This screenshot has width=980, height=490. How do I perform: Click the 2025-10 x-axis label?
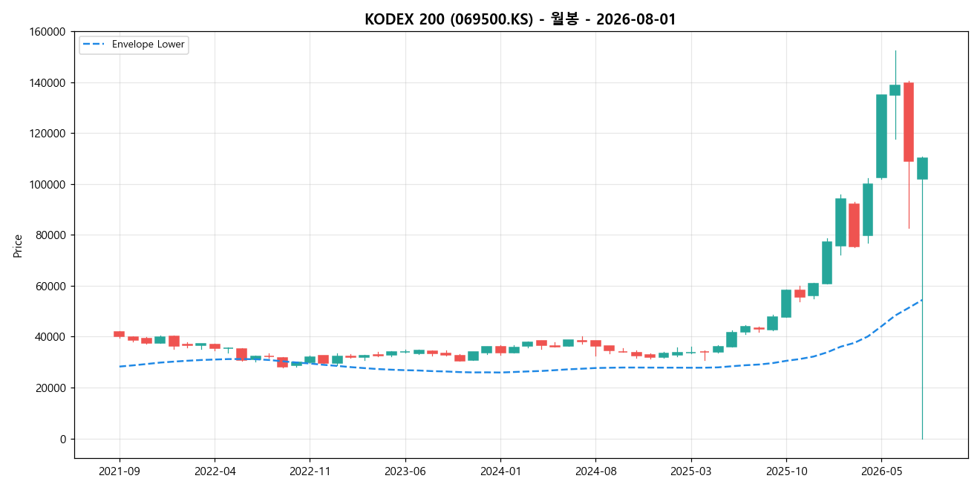coord(786,471)
